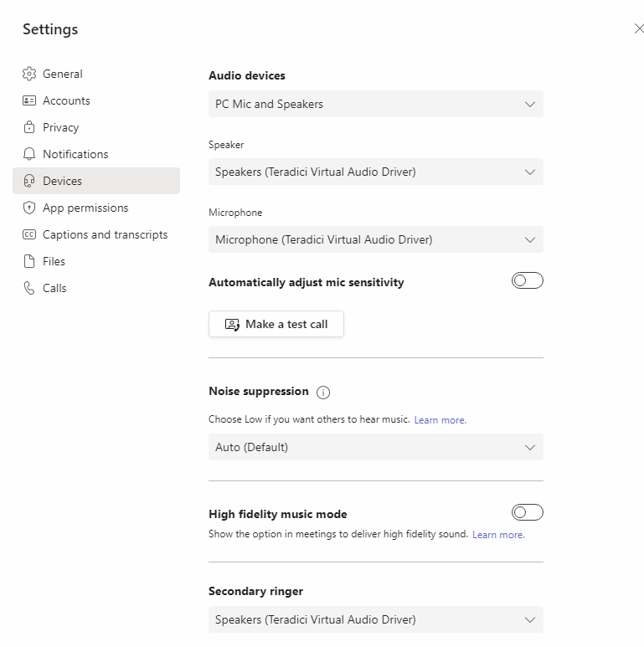Open the Calls settings section
Image resolution: width=644 pixels, height=647 pixels.
click(54, 288)
